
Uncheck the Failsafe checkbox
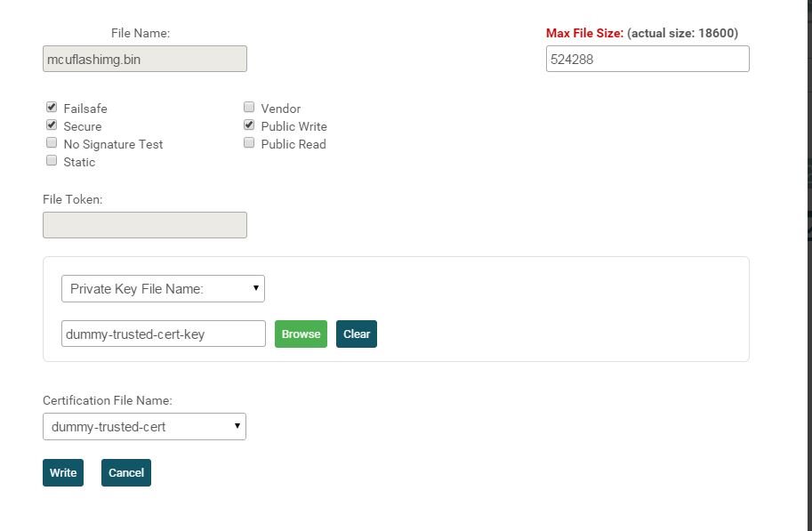[52, 108]
